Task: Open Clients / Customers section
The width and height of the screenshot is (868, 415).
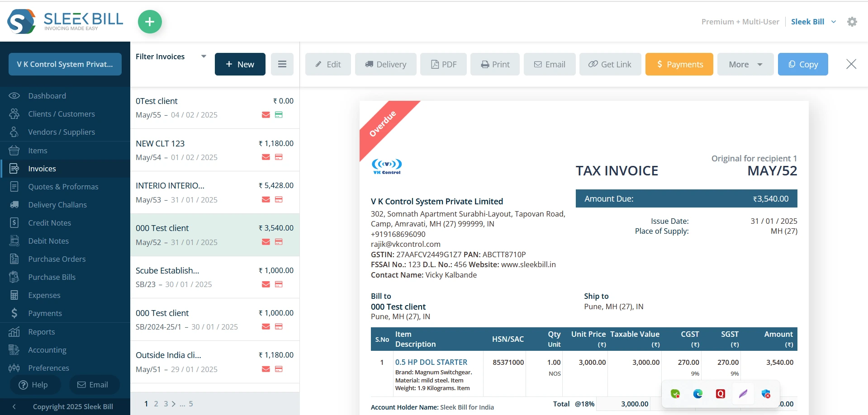Action: pyautogui.click(x=65, y=114)
